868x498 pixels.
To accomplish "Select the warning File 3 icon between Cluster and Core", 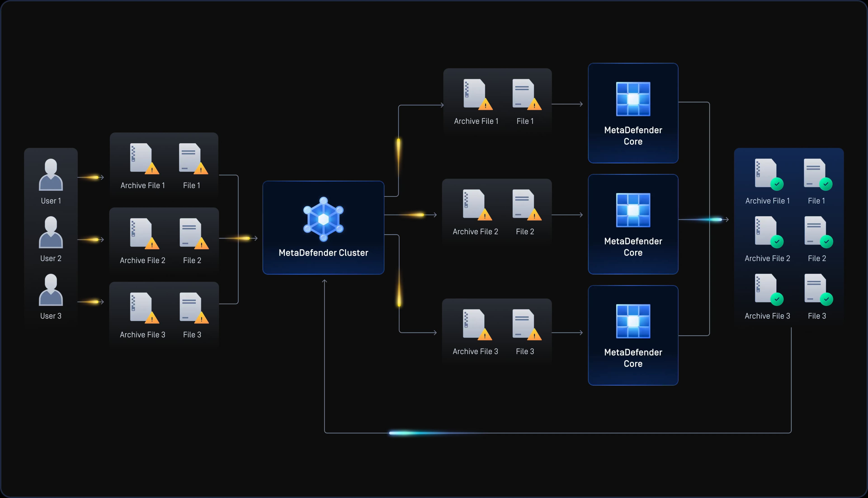I will 527,325.
